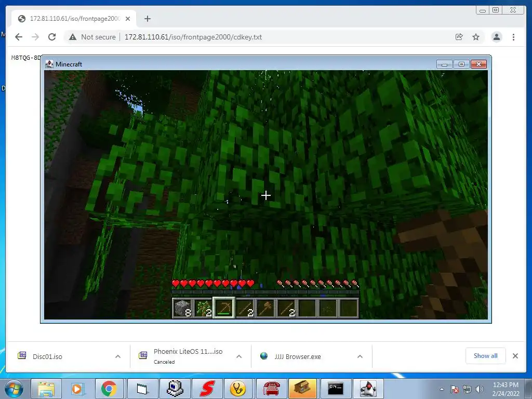
Task: Open the Disc01.iso download
Action: pos(47,356)
